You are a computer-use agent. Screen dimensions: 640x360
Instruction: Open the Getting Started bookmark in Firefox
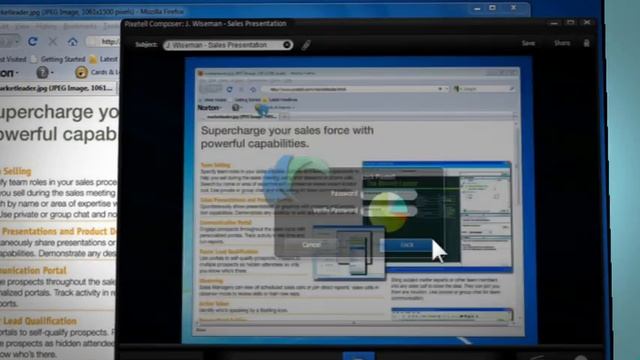[58, 59]
